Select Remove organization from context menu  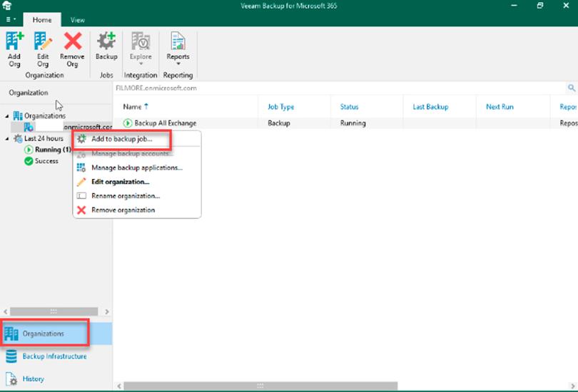click(123, 210)
